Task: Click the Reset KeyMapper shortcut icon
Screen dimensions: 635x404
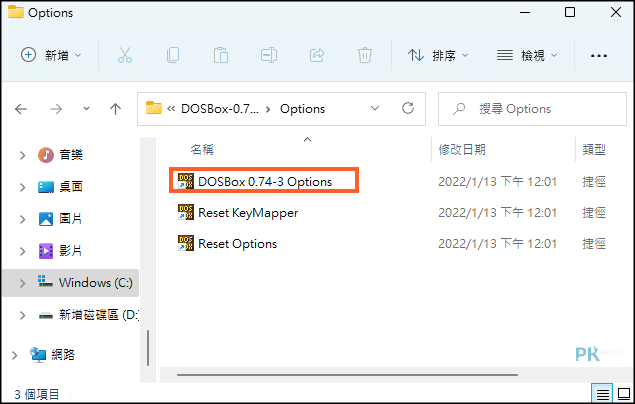Action: (x=186, y=212)
